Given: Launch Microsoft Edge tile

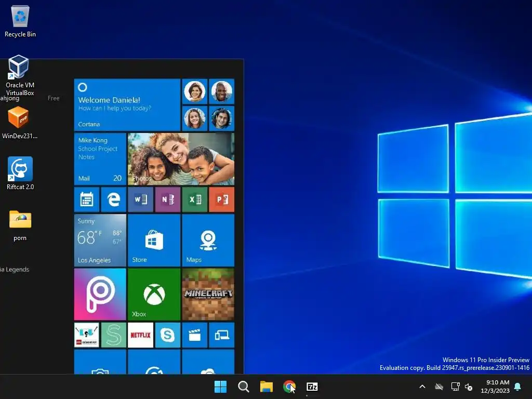Looking at the screenshot, I should [x=114, y=199].
